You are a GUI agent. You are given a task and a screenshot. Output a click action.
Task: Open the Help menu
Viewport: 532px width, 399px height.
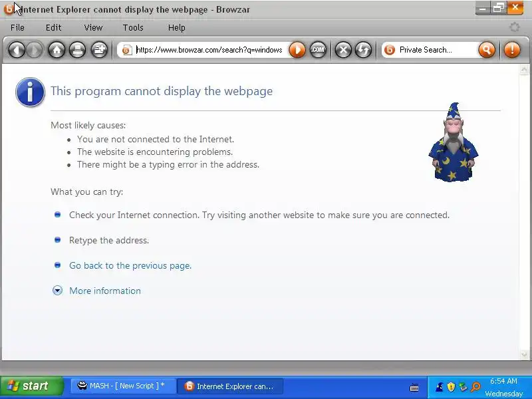pos(177,27)
